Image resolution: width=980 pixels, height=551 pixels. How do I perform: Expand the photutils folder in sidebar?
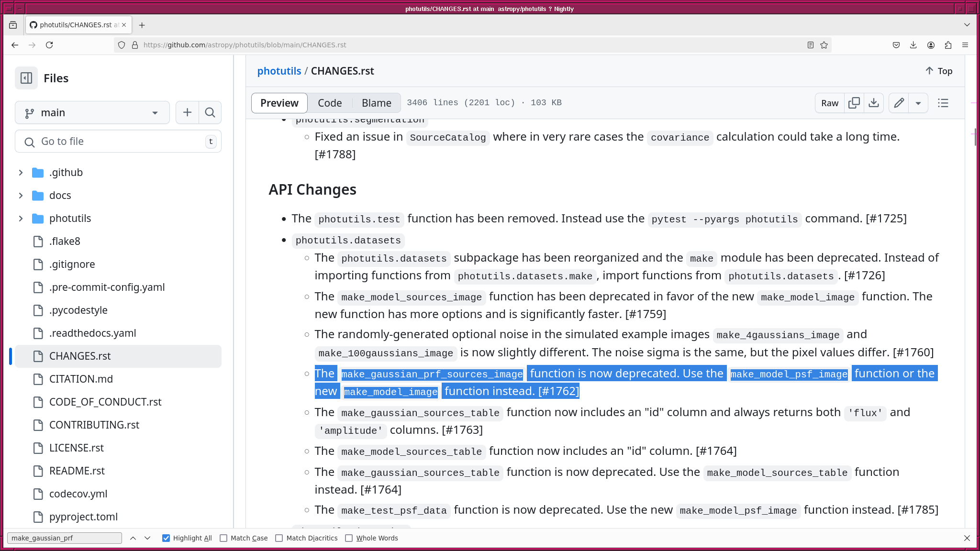[20, 218]
